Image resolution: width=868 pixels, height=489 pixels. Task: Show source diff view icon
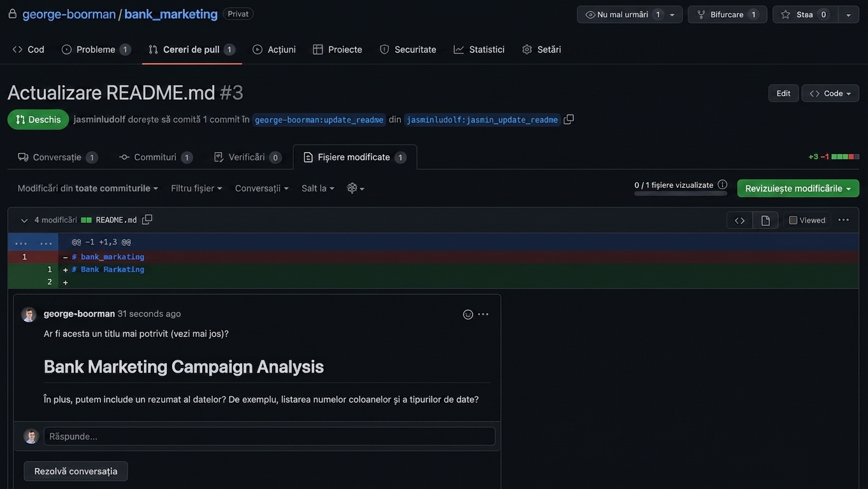[740, 220]
